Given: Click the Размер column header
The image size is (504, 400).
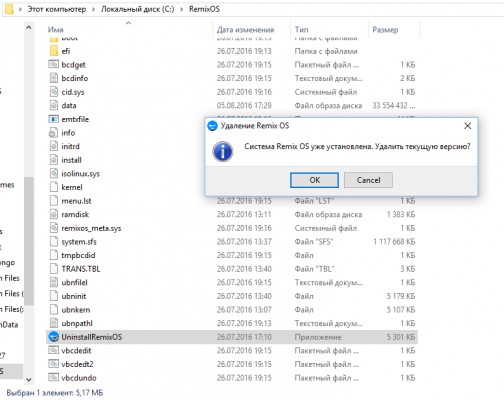Looking at the screenshot, I should tap(385, 30).
